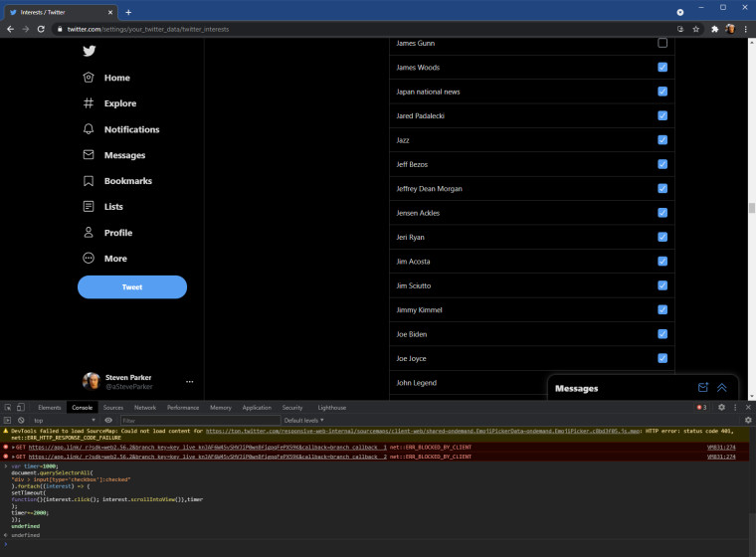756x557 pixels.
Task: Click the page vertical scrollbar thumb
Action: (x=752, y=208)
